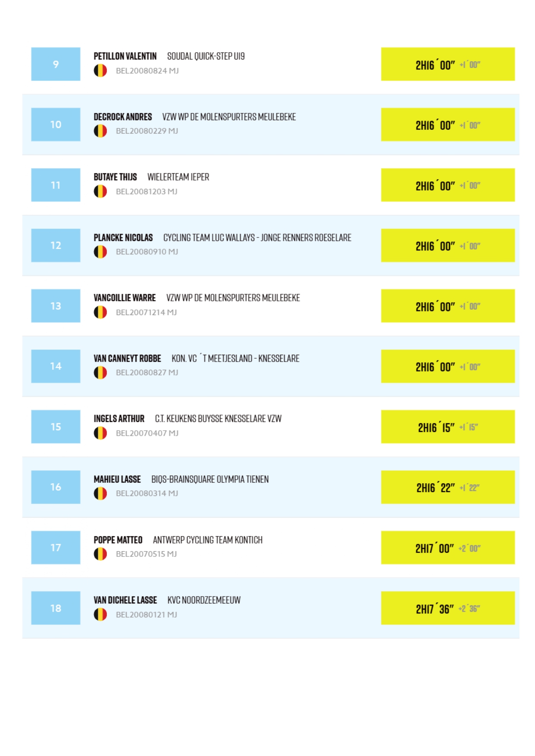Click the Belgian flag under Butaye Thijs
Viewport: 535px width, 756px height.
100,191
